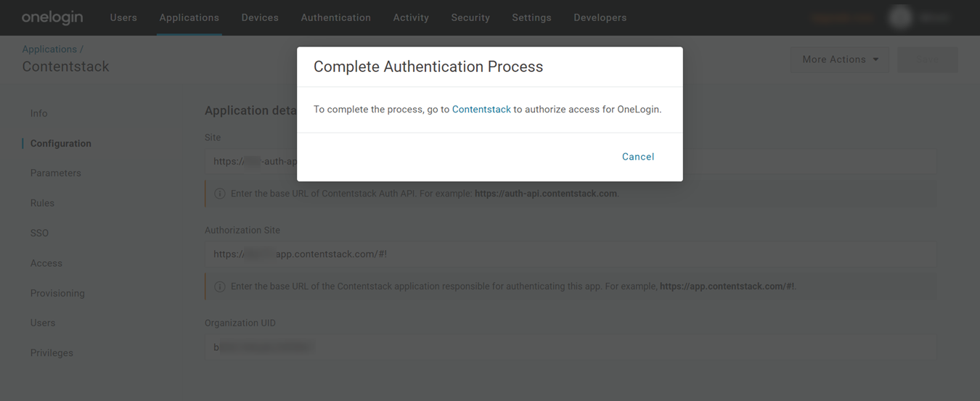This screenshot has height=401, width=980.
Task: Click the Organization UID label
Action: pos(240,323)
